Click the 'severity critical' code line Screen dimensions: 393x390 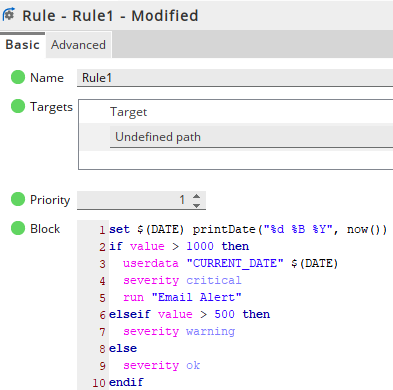pyautogui.click(x=182, y=280)
